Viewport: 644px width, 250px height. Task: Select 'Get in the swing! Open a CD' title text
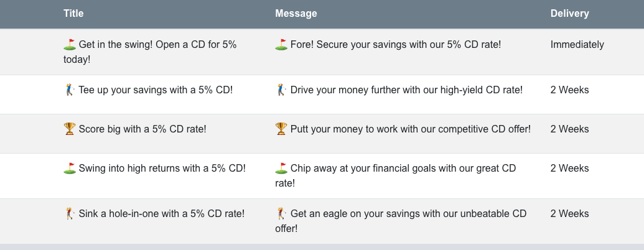click(150, 52)
